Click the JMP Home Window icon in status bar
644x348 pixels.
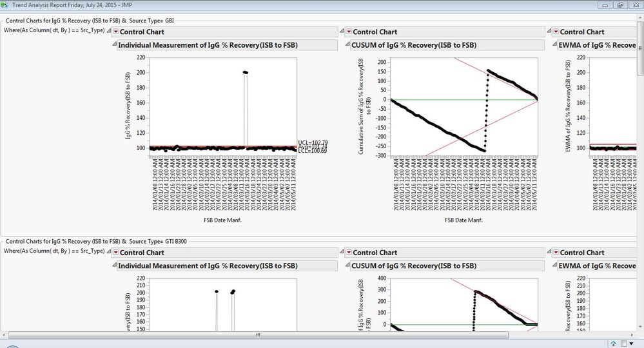[x=613, y=343]
